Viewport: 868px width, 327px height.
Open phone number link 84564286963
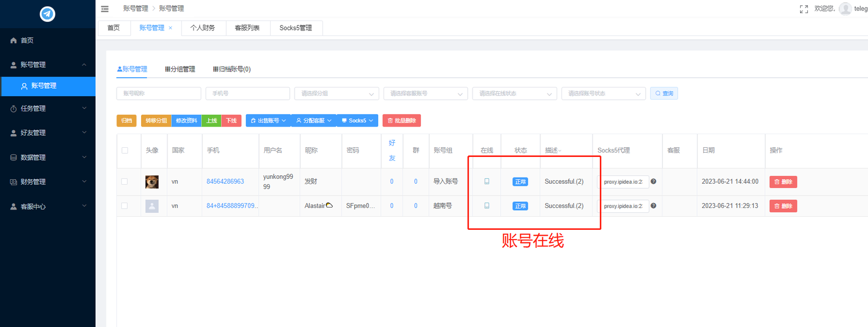(x=225, y=181)
